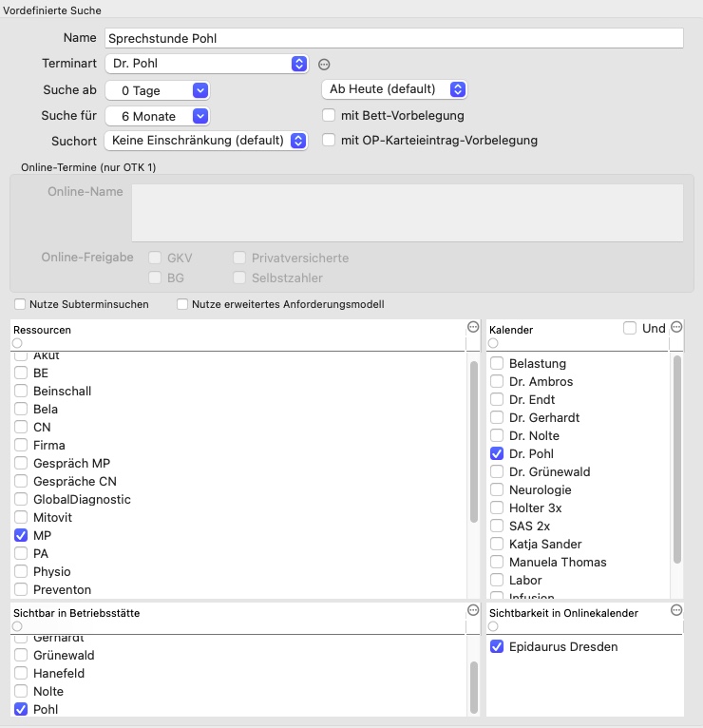Select 'Gespräche CN' resource text

(75, 481)
